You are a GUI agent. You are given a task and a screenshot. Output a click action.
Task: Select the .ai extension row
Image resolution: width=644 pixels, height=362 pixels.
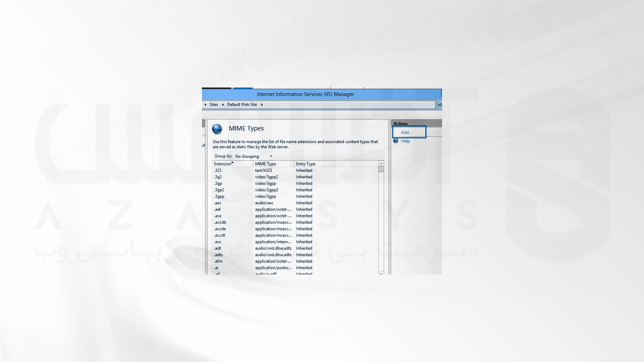point(295,268)
